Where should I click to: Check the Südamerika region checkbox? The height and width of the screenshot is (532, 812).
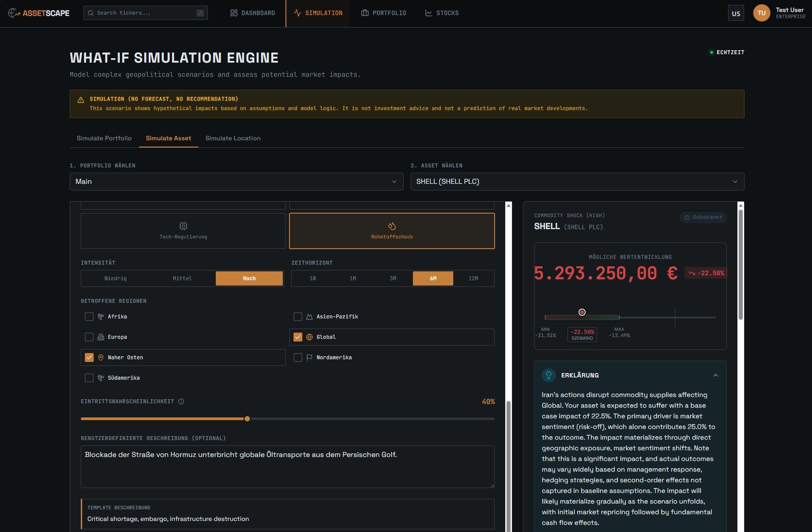click(89, 378)
